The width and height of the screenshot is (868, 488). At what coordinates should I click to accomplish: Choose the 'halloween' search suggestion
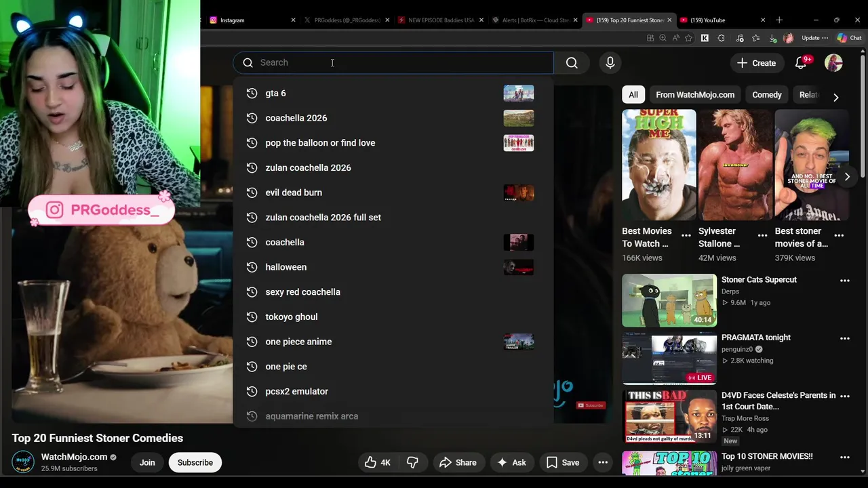(393, 267)
